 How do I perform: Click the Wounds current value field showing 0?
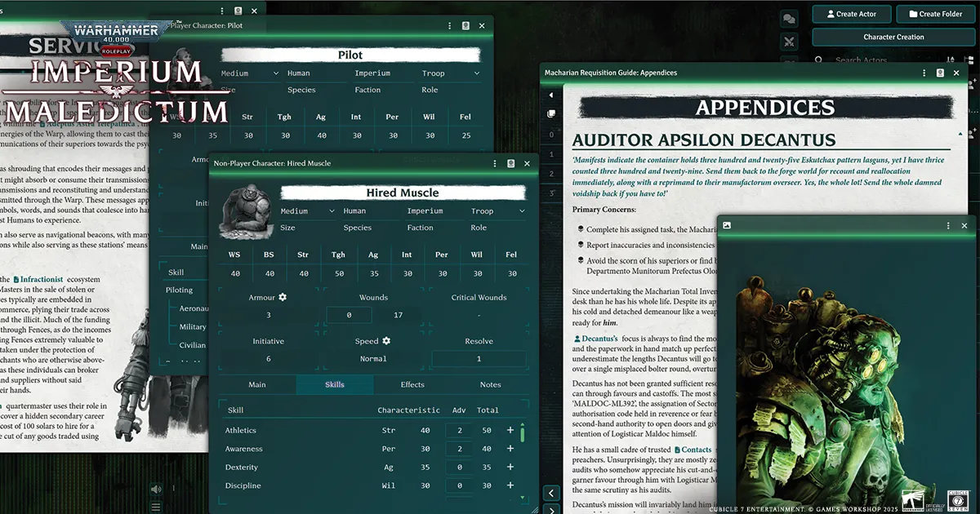click(349, 315)
